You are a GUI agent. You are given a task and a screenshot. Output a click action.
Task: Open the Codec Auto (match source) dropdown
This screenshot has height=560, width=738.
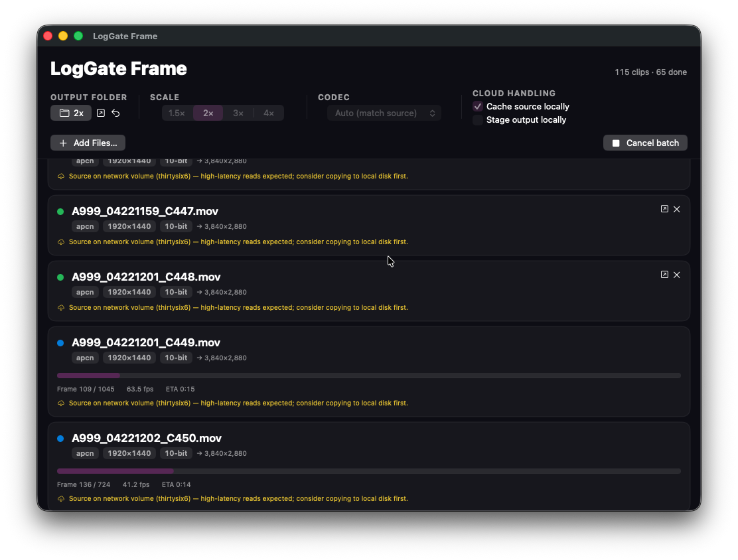[384, 113]
